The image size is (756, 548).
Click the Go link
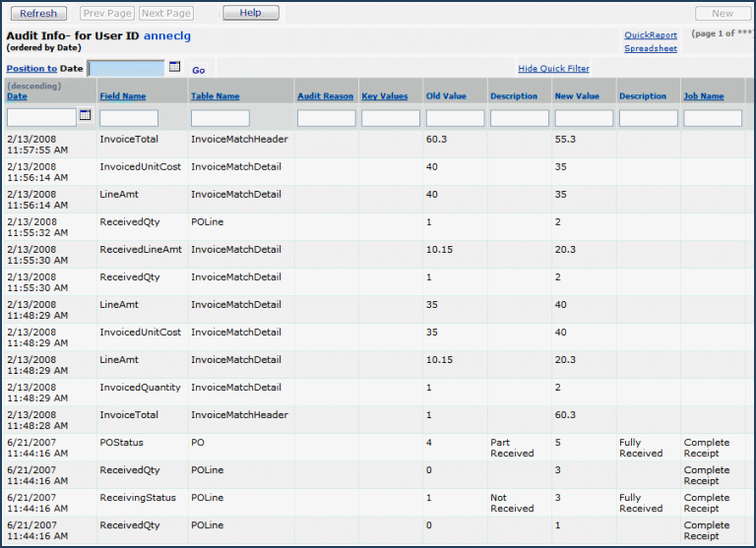click(x=198, y=70)
